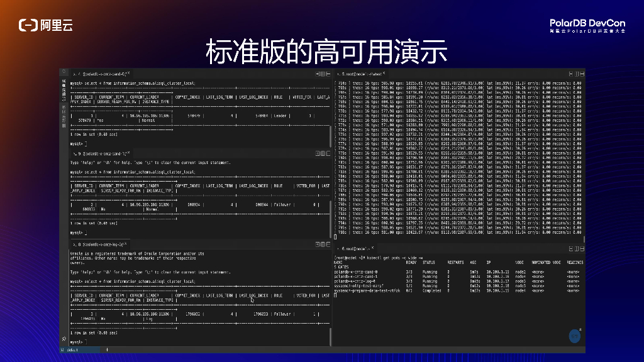Click the 'Follower' role value in cand-1 pane
644x362 pixels.
282,204
